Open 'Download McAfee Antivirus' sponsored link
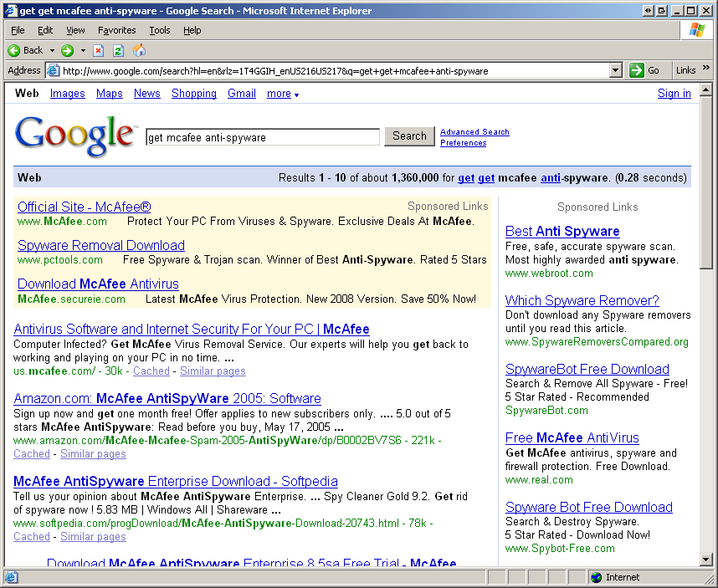This screenshot has height=588, width=718. (x=98, y=284)
